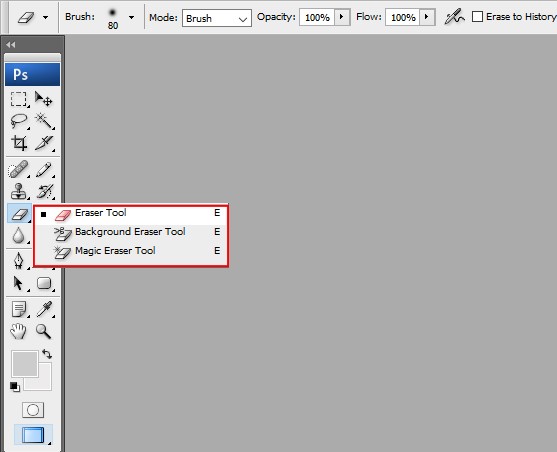
Task: Enable the Erase to History checkbox
Action: [477, 17]
